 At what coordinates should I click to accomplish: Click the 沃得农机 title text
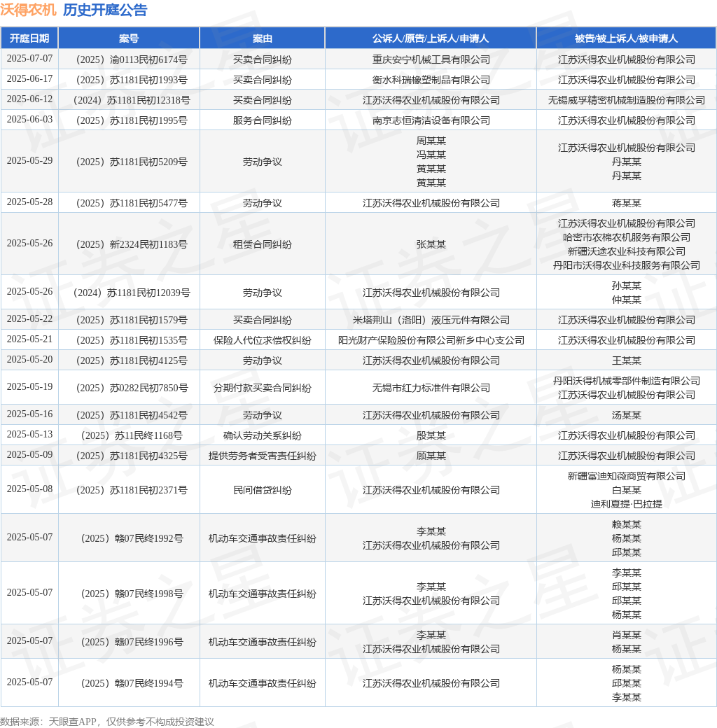pyautogui.click(x=28, y=10)
